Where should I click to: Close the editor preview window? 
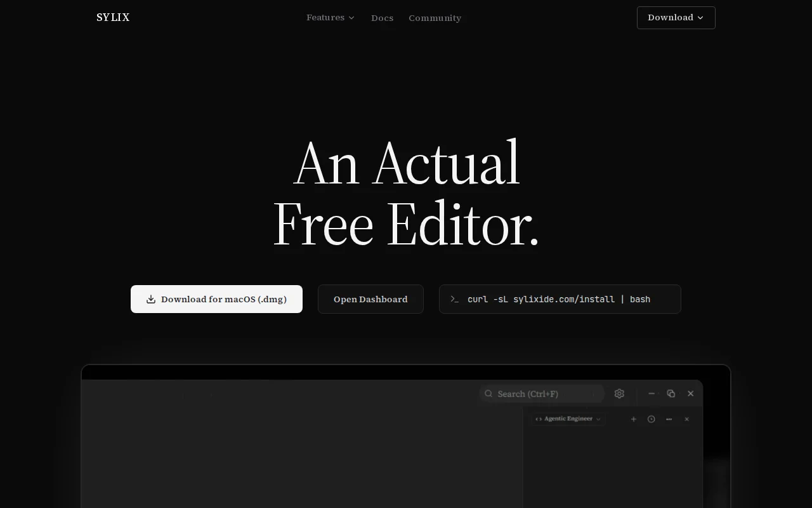[691, 394]
